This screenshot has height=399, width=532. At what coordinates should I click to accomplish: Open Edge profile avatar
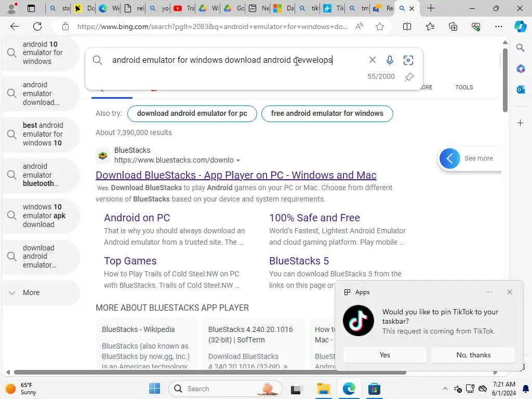[x=12, y=8]
